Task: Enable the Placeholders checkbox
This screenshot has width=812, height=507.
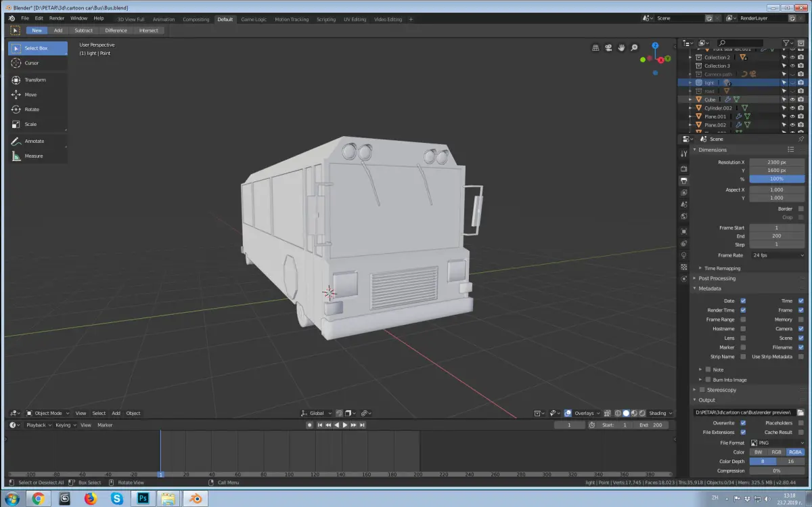Action: click(x=801, y=423)
